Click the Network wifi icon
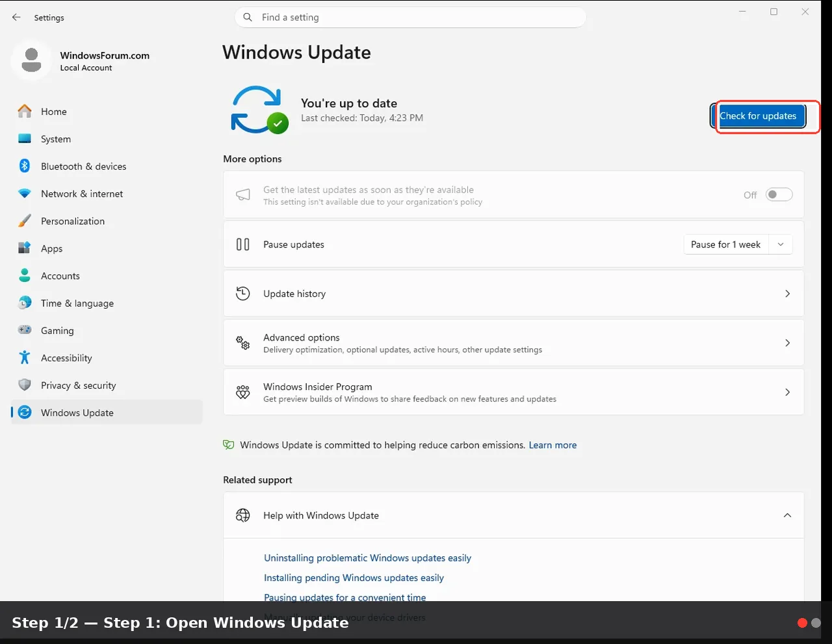This screenshot has width=832, height=644. tap(25, 194)
